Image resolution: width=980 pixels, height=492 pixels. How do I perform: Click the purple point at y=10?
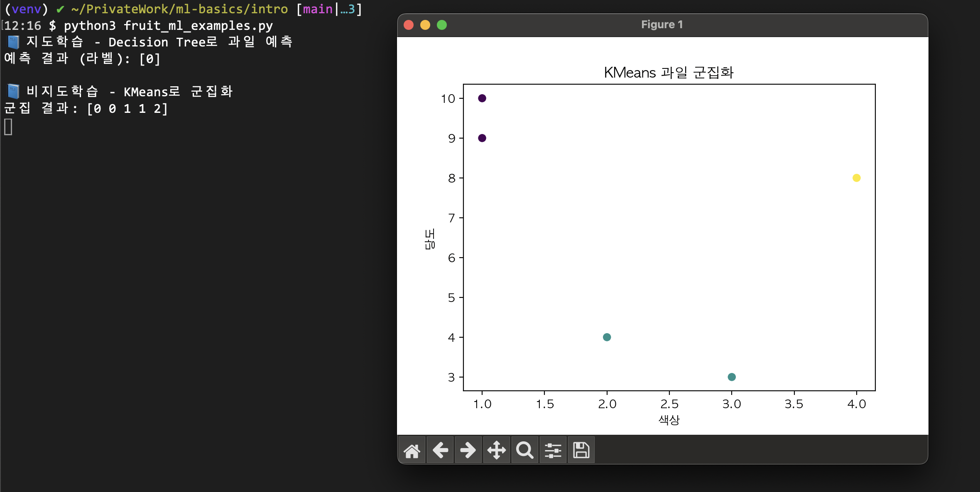click(x=482, y=98)
